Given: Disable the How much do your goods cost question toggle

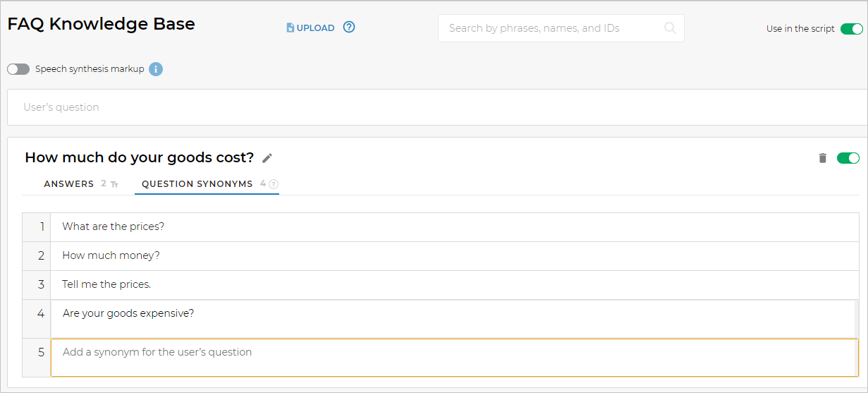Looking at the screenshot, I should click(848, 158).
